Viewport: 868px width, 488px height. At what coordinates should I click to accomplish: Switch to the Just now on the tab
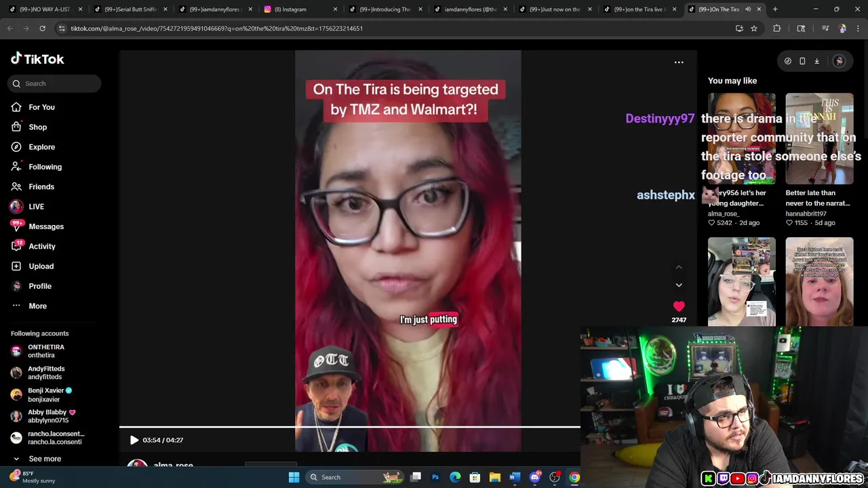(x=555, y=9)
